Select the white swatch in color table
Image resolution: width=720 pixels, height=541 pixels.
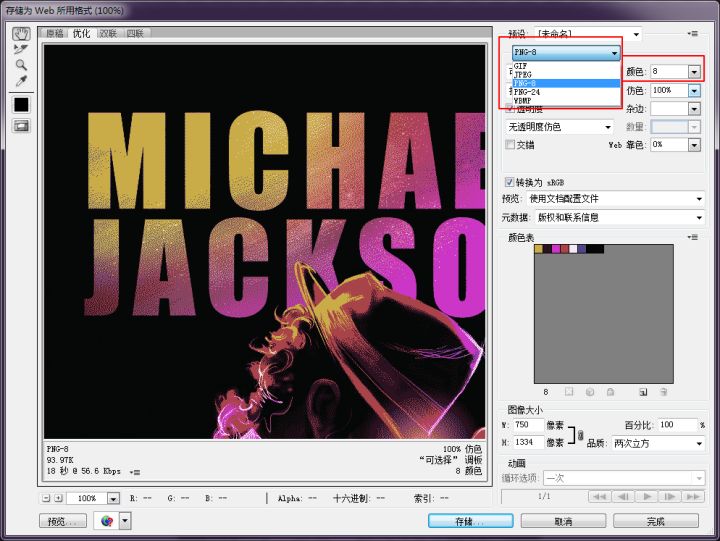point(574,249)
